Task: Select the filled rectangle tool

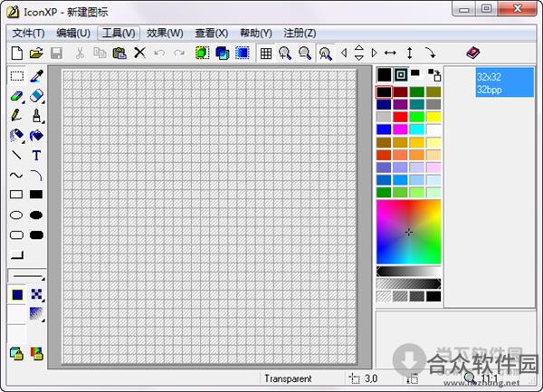Action: coord(36,195)
